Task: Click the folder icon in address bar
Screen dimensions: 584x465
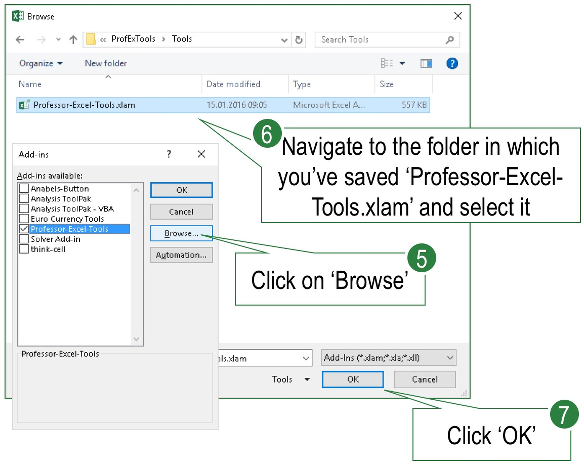Action: click(x=91, y=39)
